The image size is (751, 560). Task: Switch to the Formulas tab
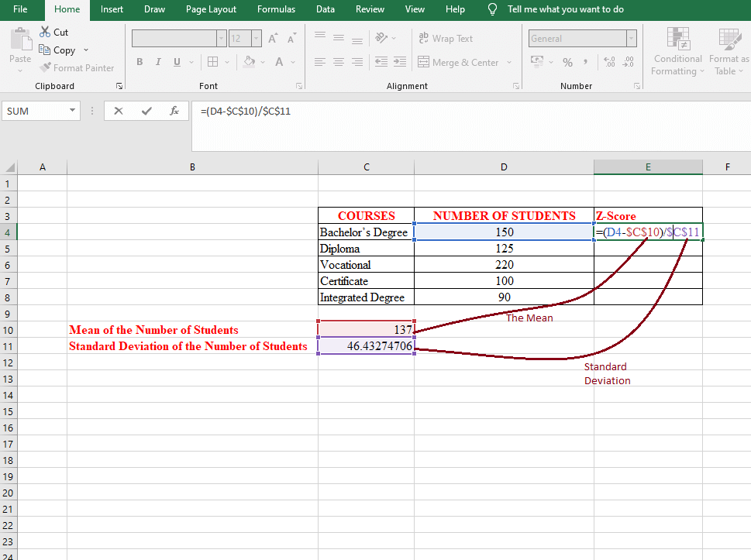coord(276,9)
